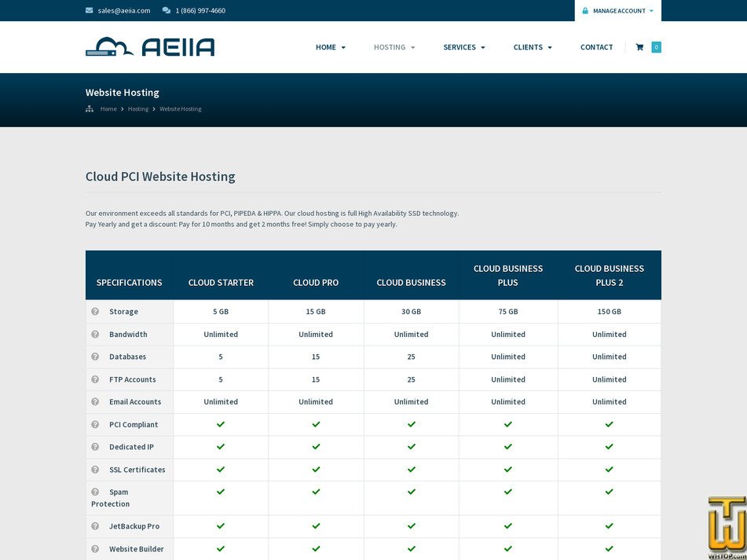The height and width of the screenshot is (560, 747).
Task: Click the chat bubbles phone icon
Action: click(x=167, y=10)
